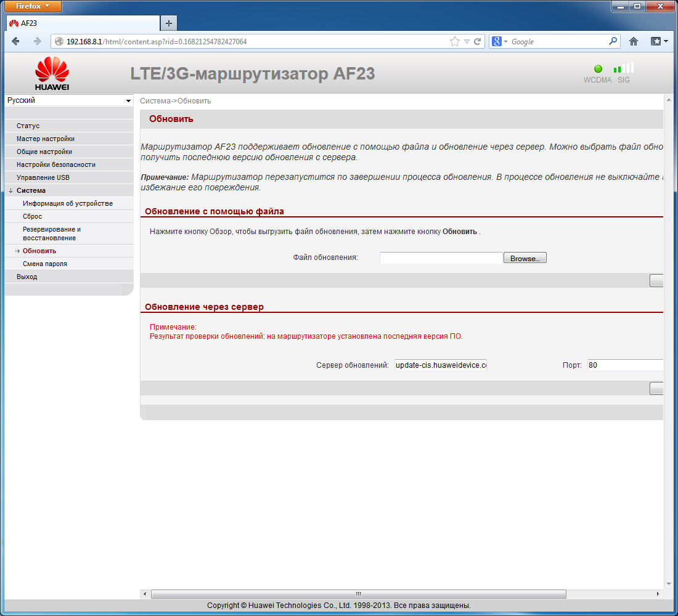Open the Firefox application menu
The image size is (678, 616).
tap(33, 6)
